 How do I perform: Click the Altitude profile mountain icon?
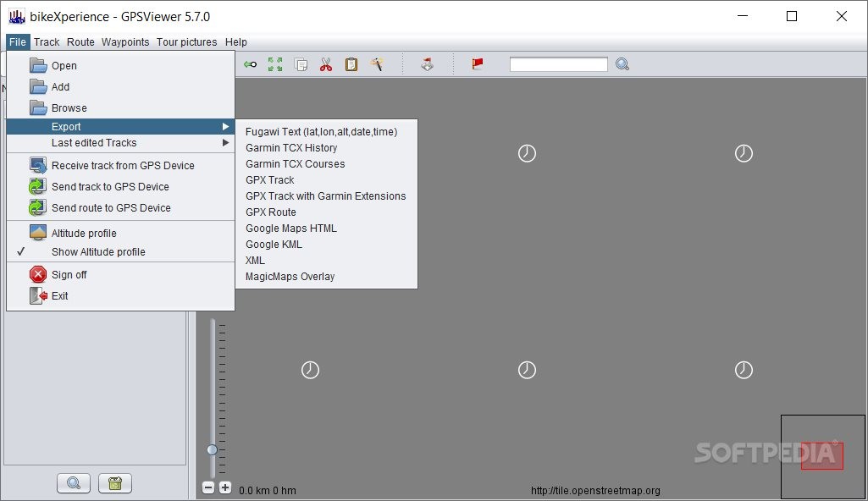pos(38,233)
